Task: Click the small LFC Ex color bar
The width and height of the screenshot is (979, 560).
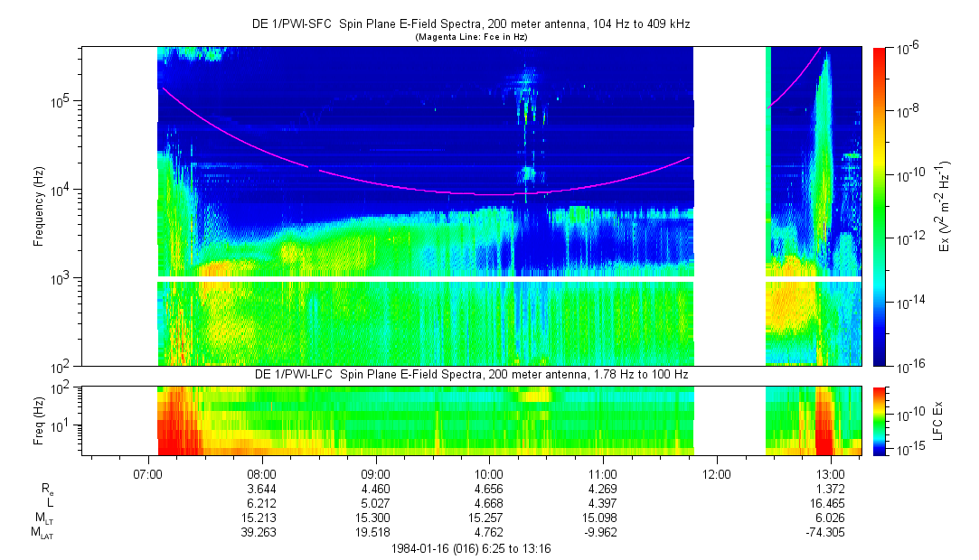Action: point(880,420)
